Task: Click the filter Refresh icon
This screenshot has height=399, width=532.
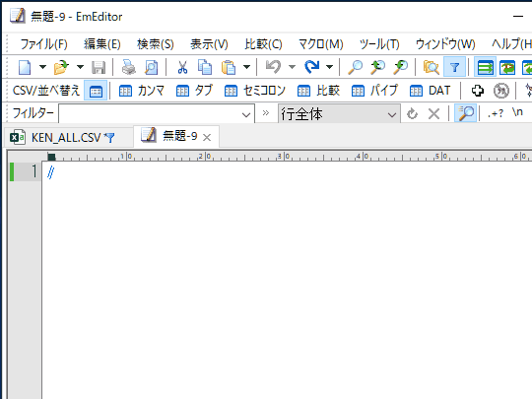Action: coord(412,113)
